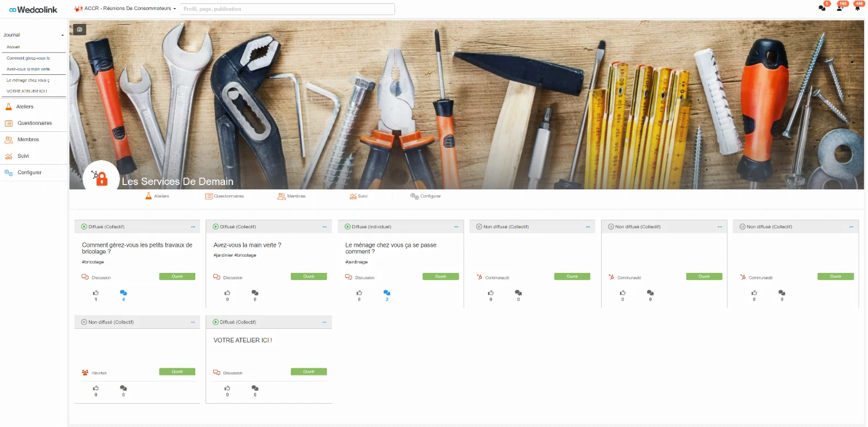Open options menu on 'Comment gérez-vous les petits travaux' card
This screenshot has width=868, height=427.
(193, 227)
